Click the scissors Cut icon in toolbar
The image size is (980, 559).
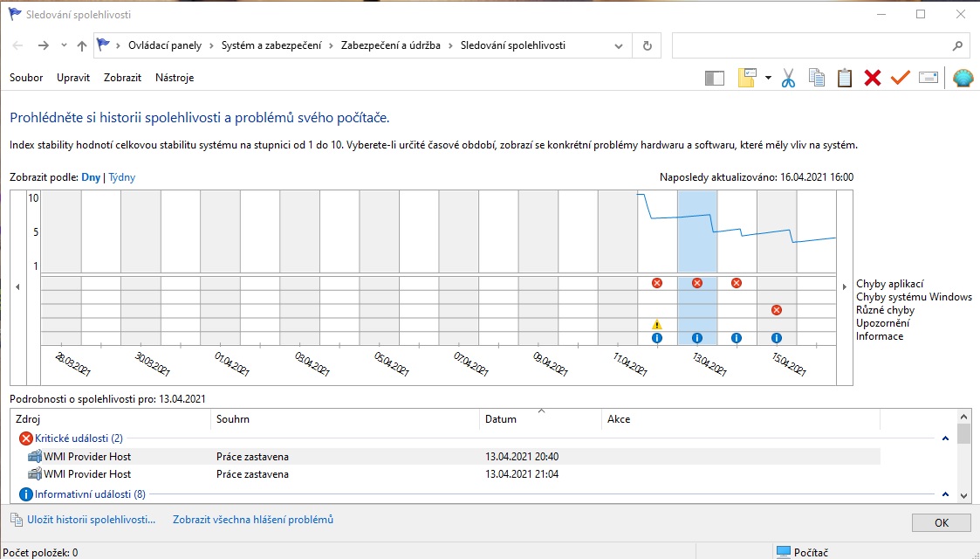pyautogui.click(x=788, y=78)
